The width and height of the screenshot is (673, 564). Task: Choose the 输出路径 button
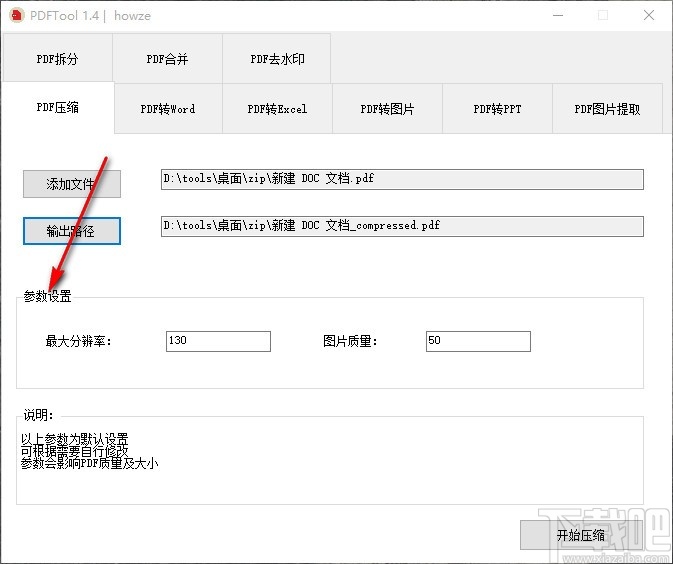[72, 231]
